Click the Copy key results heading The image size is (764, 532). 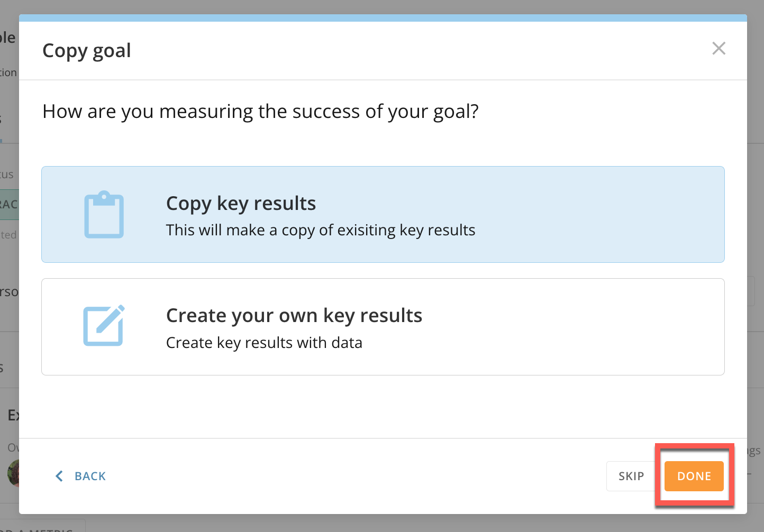point(241,204)
